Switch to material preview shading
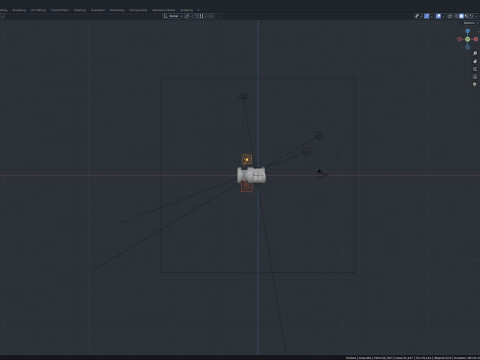The height and width of the screenshot is (360, 480). tap(466, 16)
